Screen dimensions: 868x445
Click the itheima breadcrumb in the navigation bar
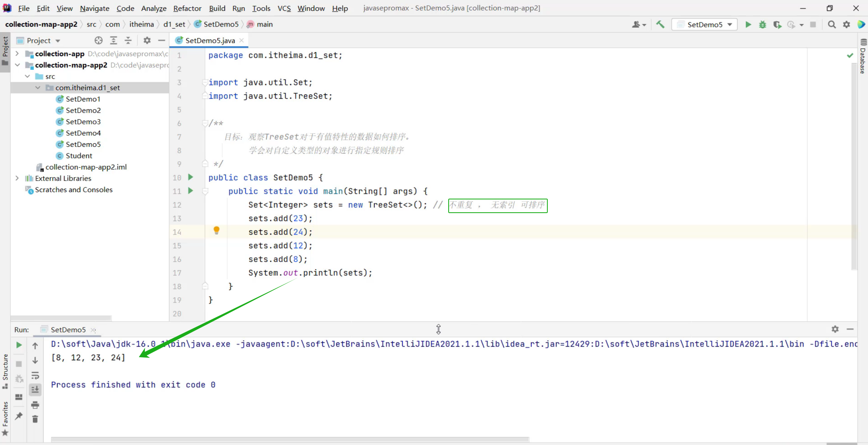point(141,24)
